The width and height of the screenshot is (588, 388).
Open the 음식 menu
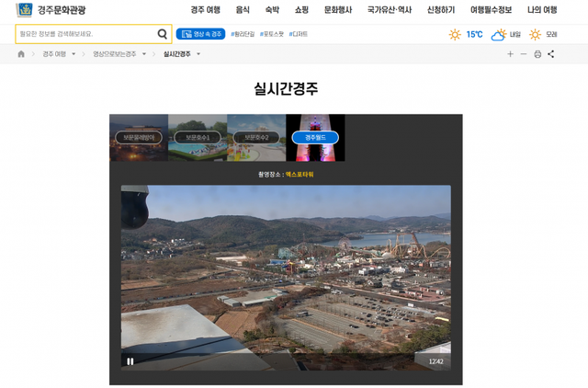click(x=243, y=10)
